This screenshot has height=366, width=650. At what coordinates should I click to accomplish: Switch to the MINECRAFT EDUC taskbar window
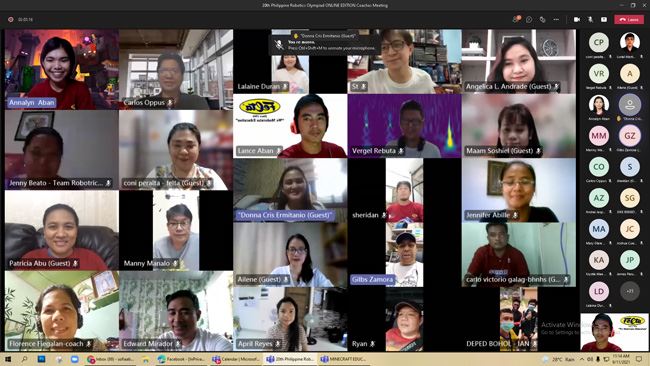coord(344,359)
